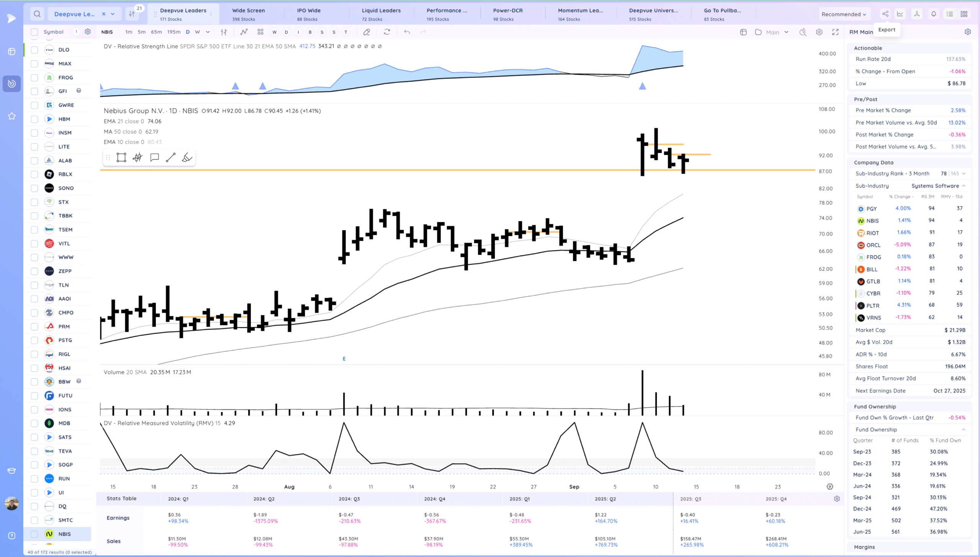Open the screener filter sliders icon
Screen dimensions: 980x557
coord(132,14)
